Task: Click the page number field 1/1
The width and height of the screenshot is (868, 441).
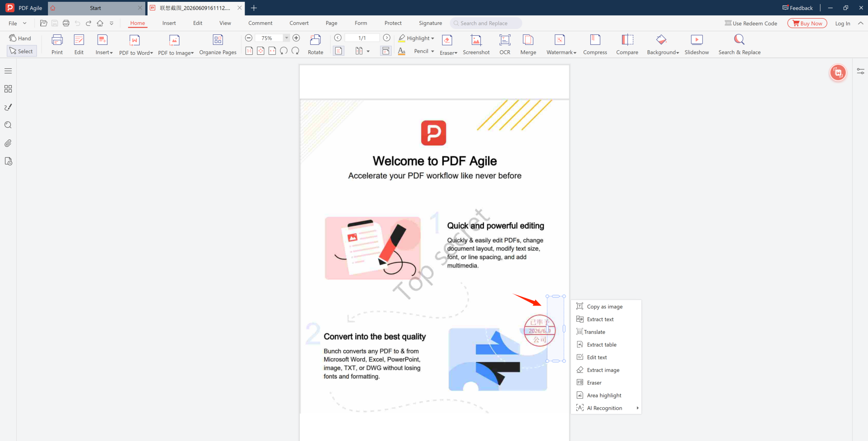Action: pos(362,38)
